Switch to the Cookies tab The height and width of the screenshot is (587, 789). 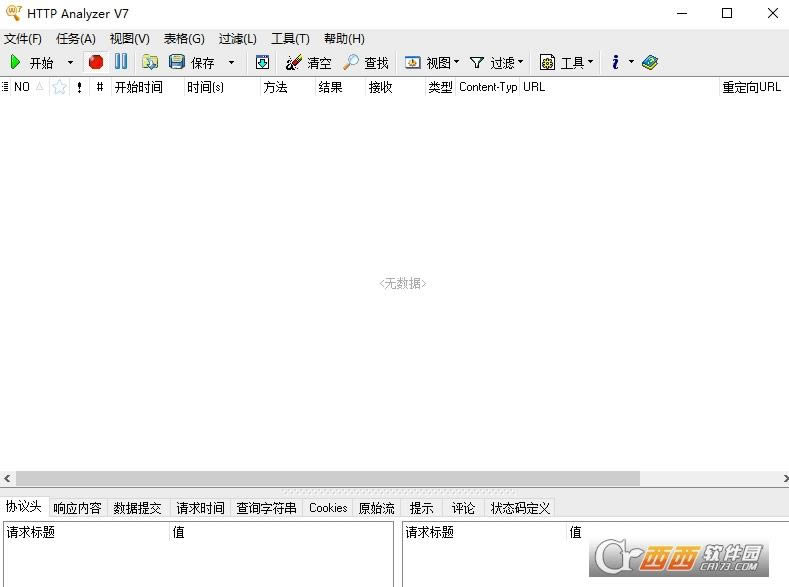328,508
